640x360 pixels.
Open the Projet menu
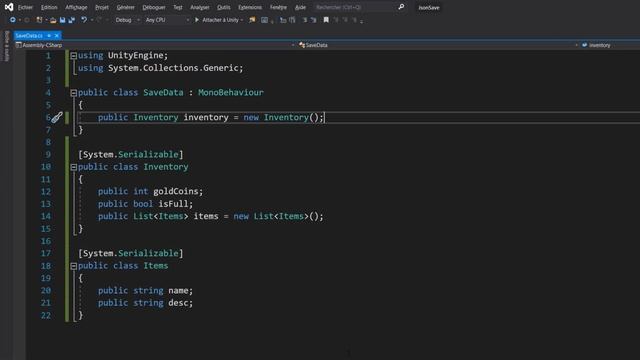102,7
